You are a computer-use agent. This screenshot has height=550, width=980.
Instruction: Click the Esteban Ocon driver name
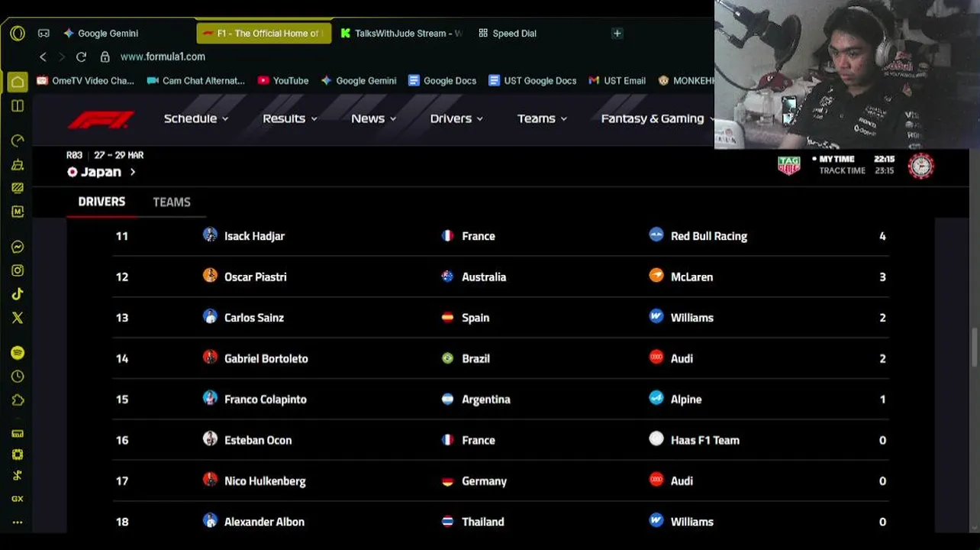[258, 440]
